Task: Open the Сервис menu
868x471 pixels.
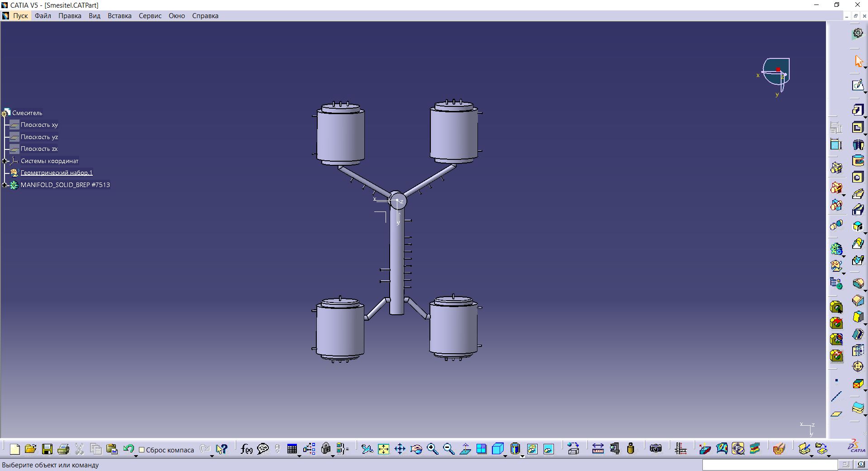Action: click(150, 16)
